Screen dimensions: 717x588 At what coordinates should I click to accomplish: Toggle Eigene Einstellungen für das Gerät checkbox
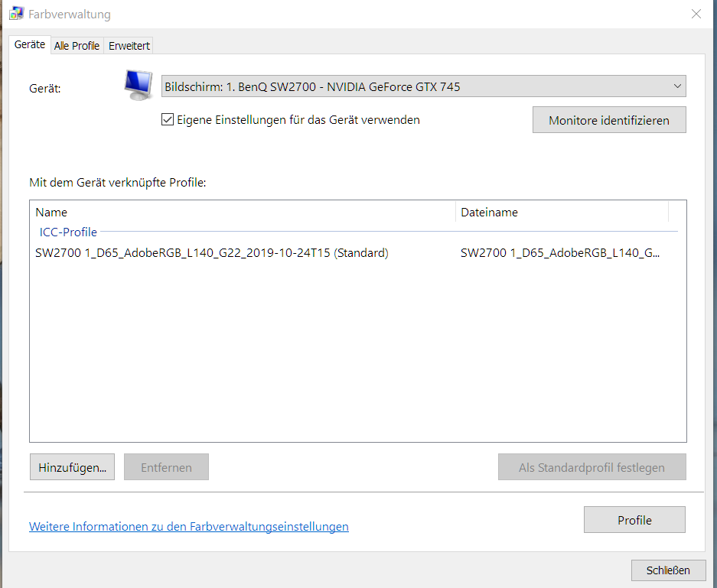click(x=168, y=120)
